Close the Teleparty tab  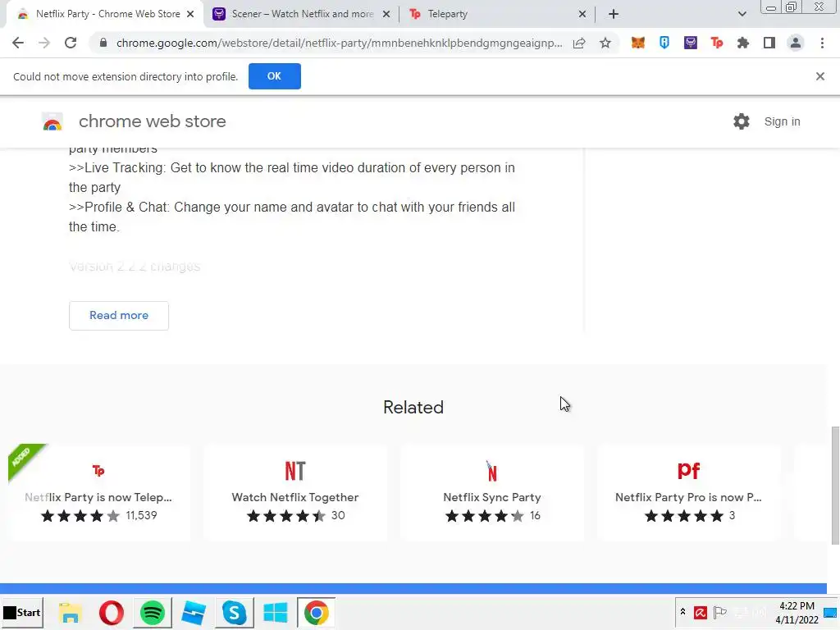(582, 15)
